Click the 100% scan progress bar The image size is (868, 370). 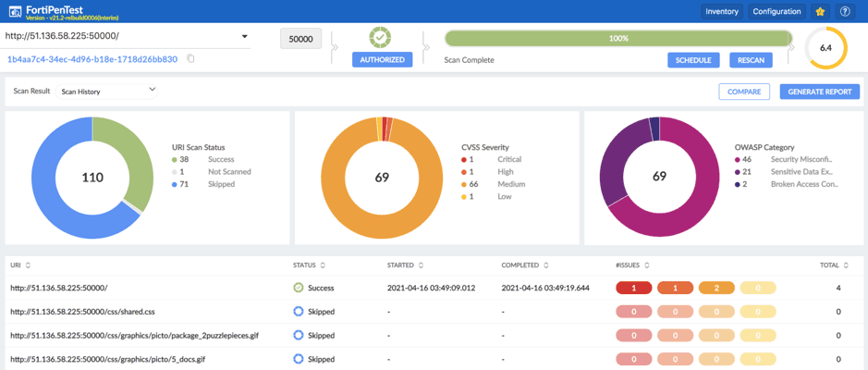[617, 39]
